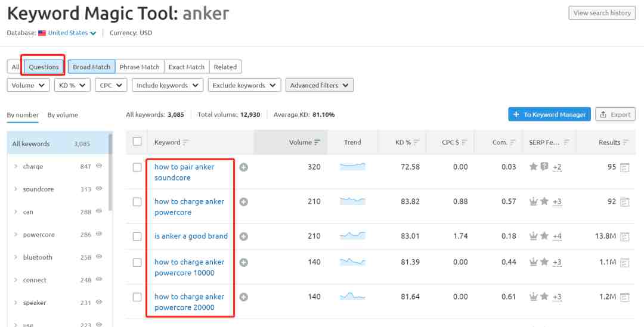Screen dimensions: 644x327
Task: Click the Export button
Action: [x=615, y=114]
